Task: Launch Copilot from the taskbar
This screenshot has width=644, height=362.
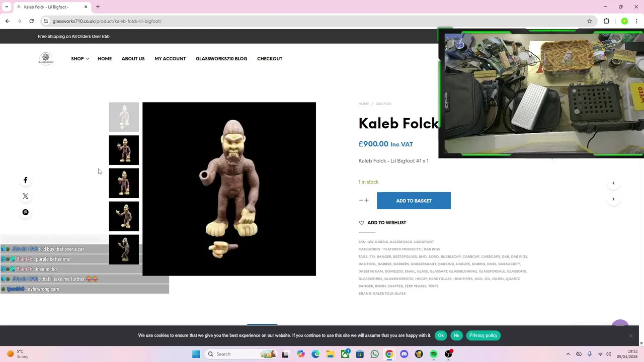Action: 301,354
